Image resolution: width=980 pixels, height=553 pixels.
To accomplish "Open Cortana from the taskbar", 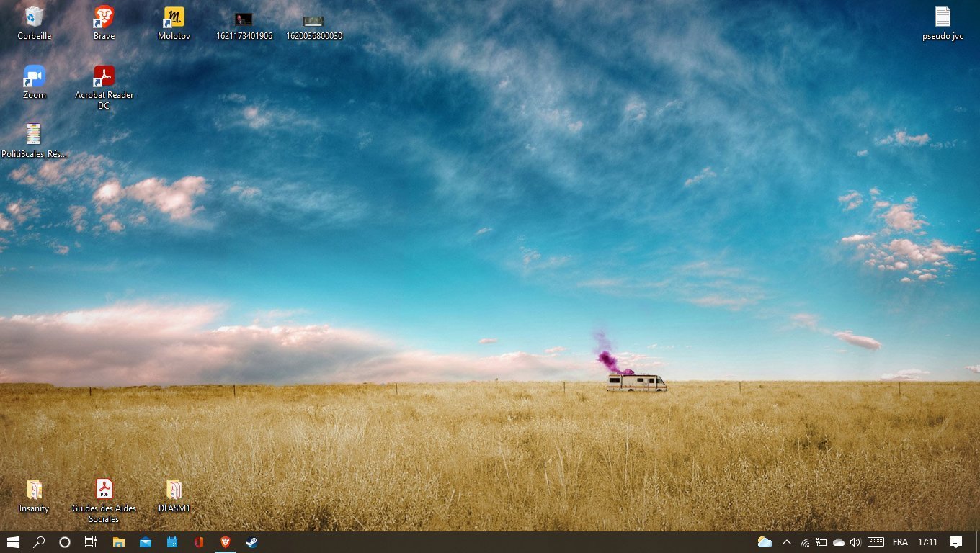I will click(65, 542).
